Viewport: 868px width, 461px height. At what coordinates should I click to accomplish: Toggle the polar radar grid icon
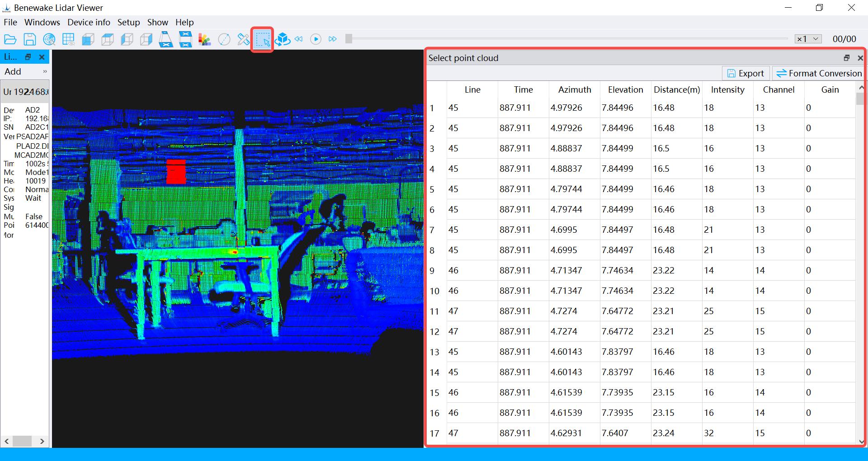click(x=49, y=40)
